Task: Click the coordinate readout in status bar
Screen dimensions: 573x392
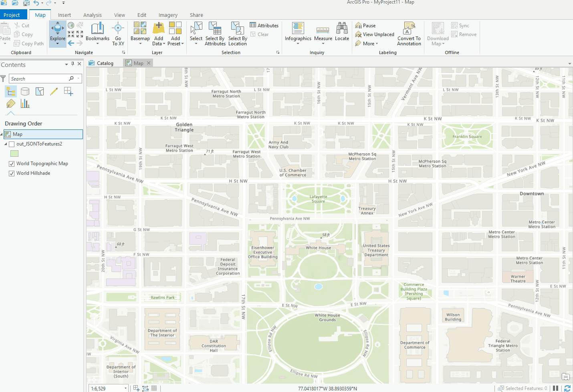Action: [327, 388]
